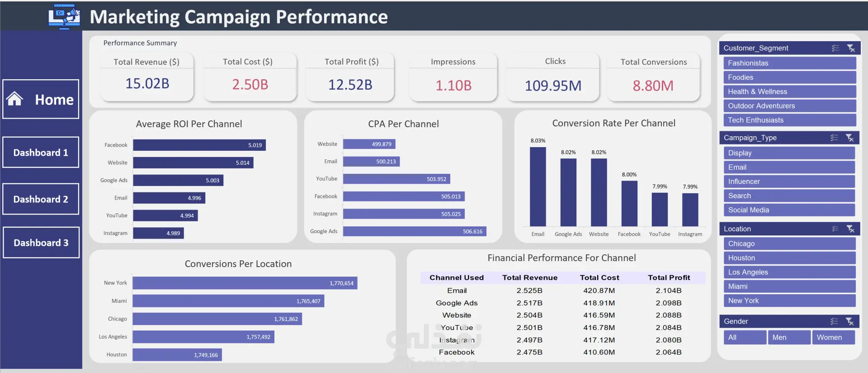Screen dimensions: 868x373
Task: Toggle multi-select on Location slicer
Action: pyautogui.click(x=835, y=229)
